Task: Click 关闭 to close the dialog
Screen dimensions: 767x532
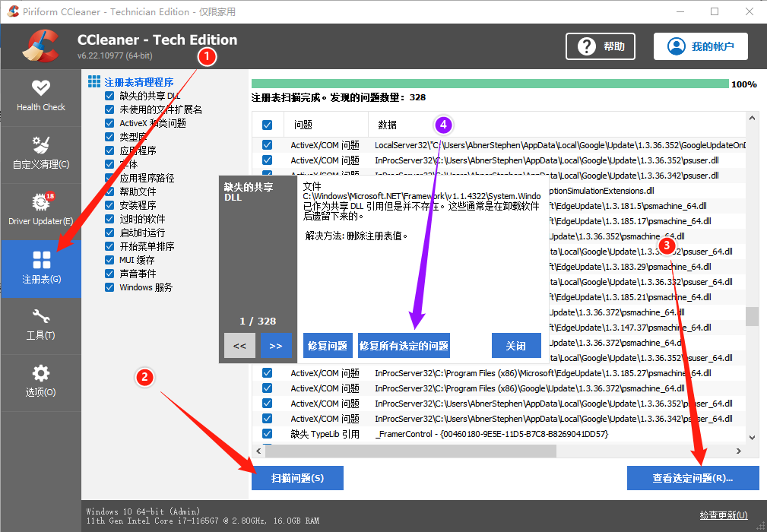Action: 516,346
